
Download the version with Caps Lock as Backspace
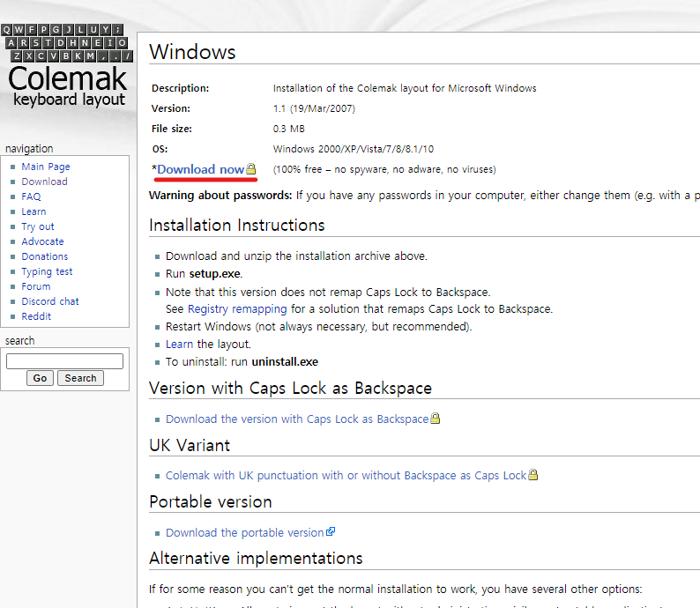297,419
